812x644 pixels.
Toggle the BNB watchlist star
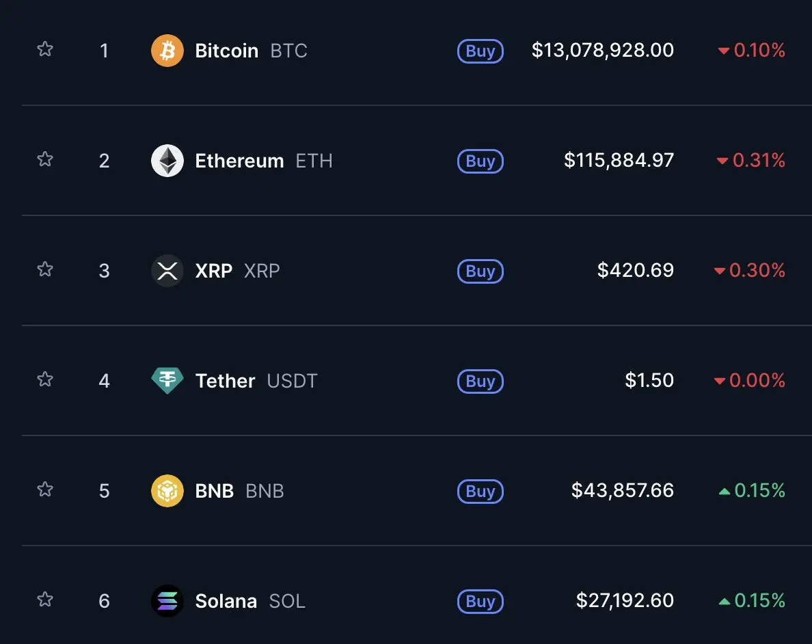[x=45, y=489]
